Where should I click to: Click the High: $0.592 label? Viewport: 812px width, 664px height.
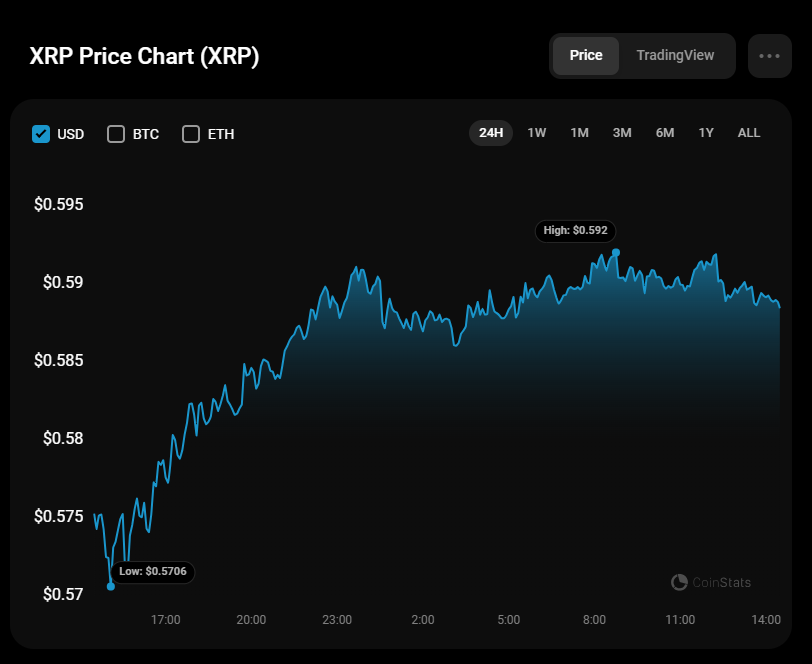coord(575,231)
